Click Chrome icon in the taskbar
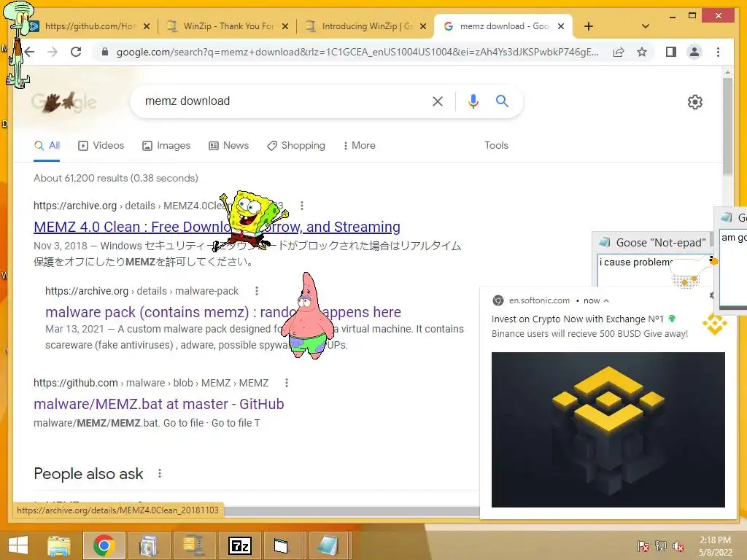The height and width of the screenshot is (560, 747). point(104,545)
